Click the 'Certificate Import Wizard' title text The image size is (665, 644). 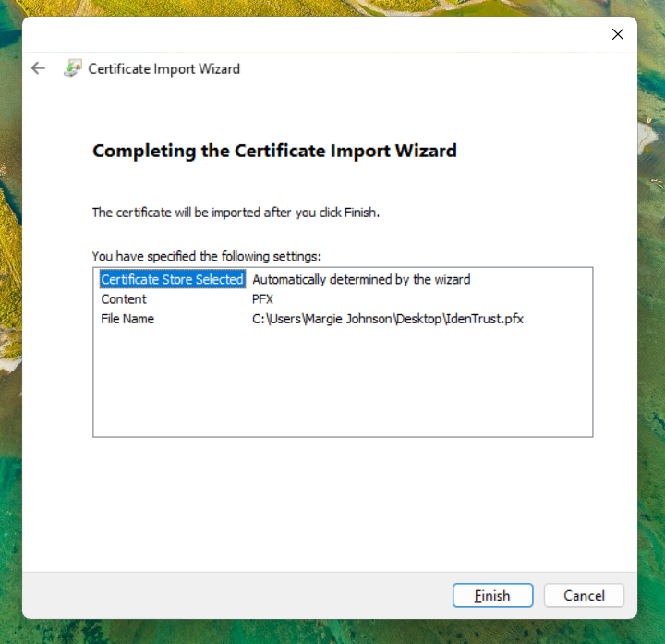coord(163,68)
